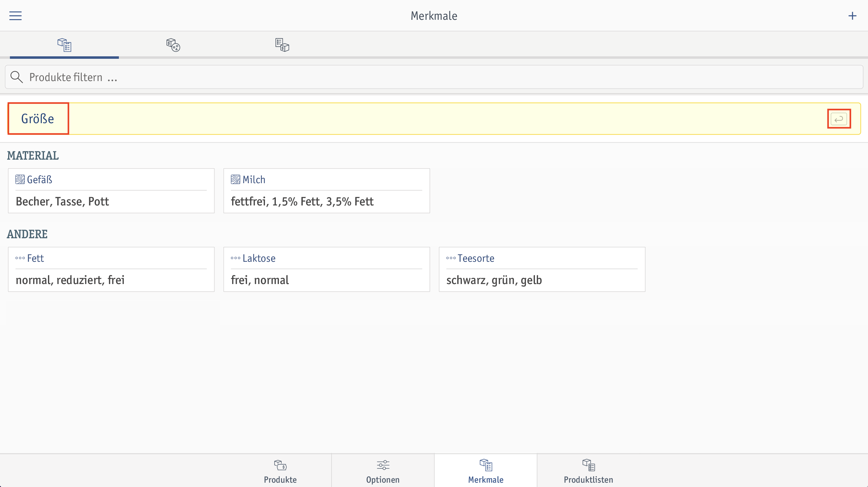Open the hamburger menu
Screen dimensions: 868x487
tap(15, 16)
